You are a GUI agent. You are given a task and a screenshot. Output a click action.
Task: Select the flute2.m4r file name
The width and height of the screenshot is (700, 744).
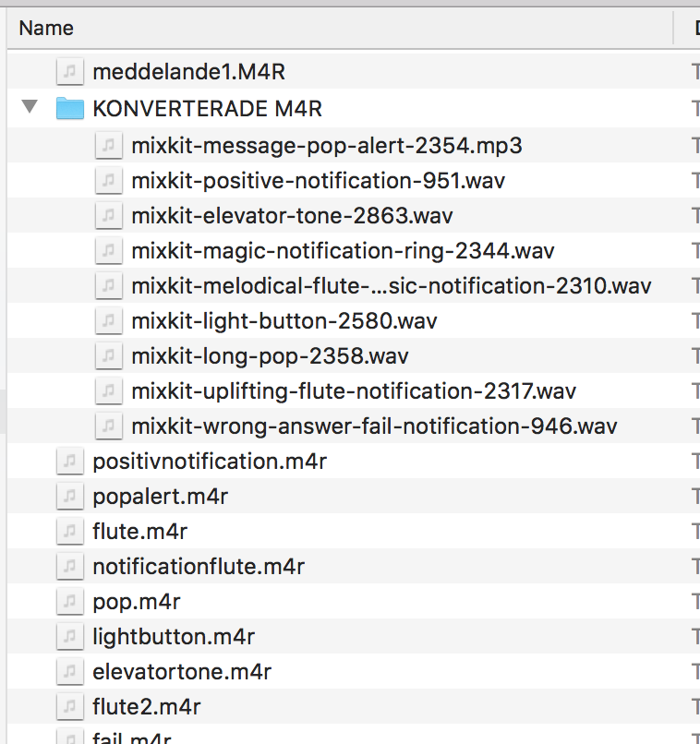coord(146,706)
